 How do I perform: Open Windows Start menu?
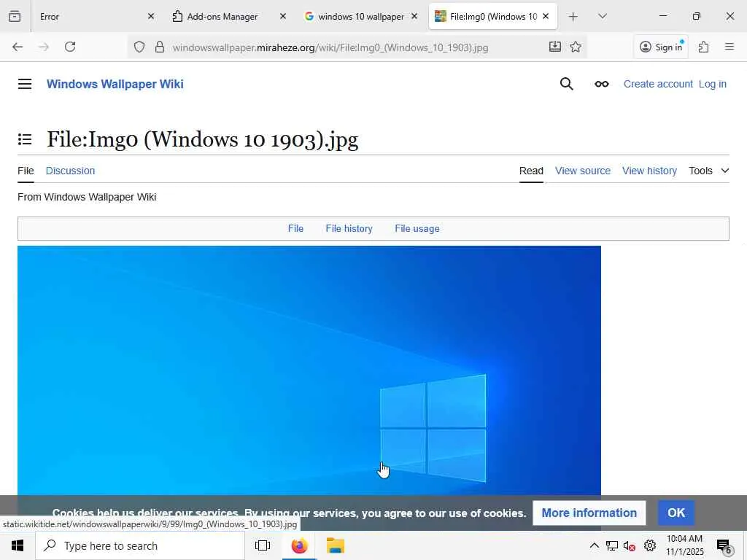pos(18,545)
